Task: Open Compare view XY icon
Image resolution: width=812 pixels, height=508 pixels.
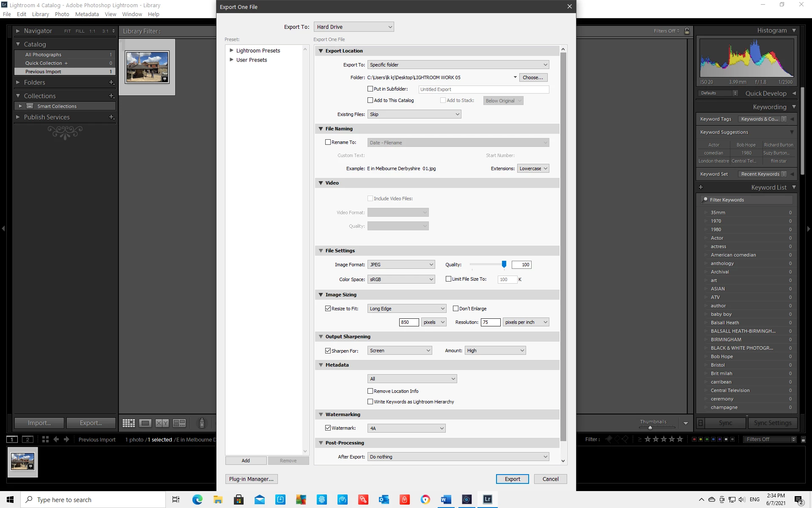Action: [162, 423]
